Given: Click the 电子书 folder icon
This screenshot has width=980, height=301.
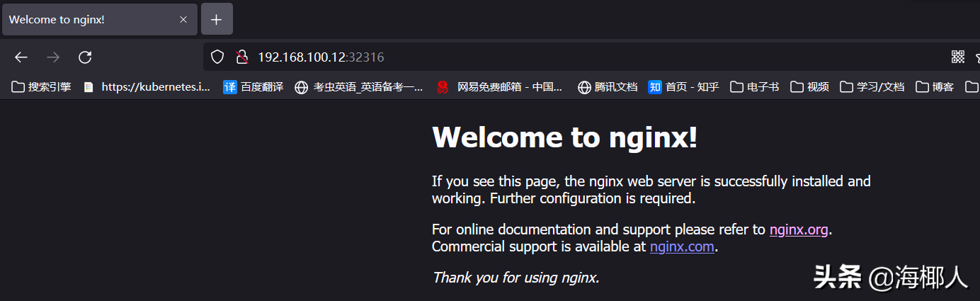Looking at the screenshot, I should click(x=736, y=87).
